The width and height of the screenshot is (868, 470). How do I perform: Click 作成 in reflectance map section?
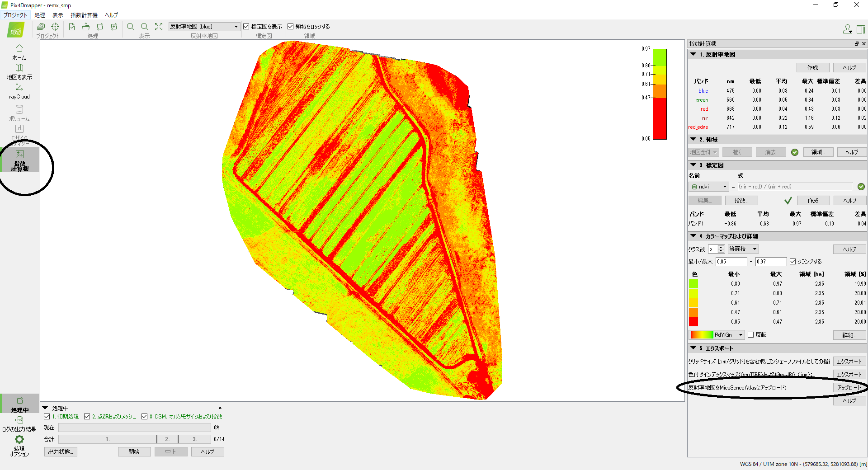(x=813, y=68)
